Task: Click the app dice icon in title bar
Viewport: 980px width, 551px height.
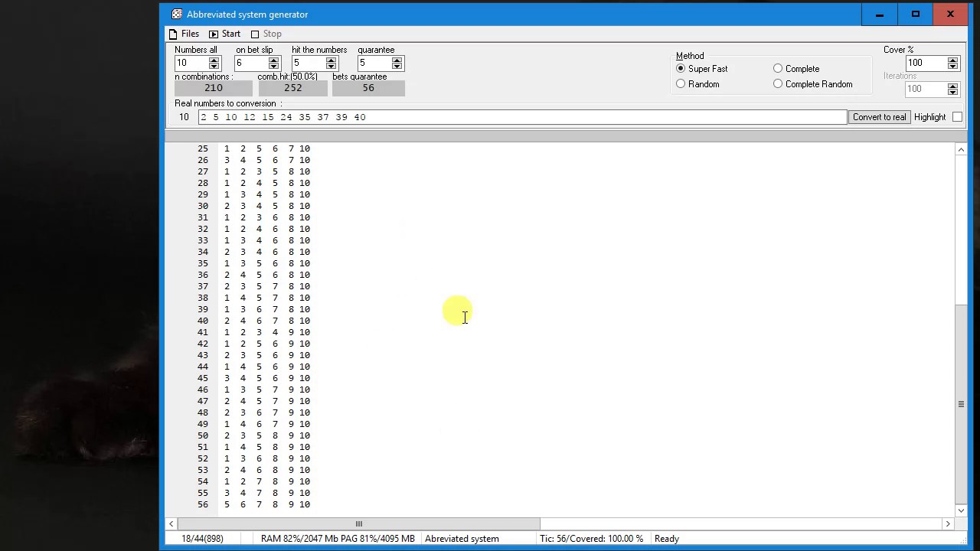Action: click(177, 14)
